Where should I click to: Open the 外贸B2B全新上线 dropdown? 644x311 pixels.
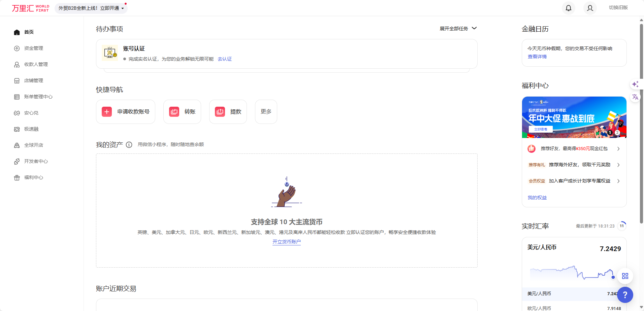pos(91,8)
